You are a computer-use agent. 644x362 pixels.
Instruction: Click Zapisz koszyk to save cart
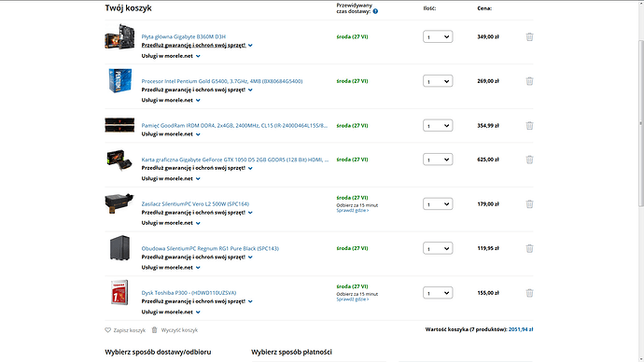click(x=130, y=330)
